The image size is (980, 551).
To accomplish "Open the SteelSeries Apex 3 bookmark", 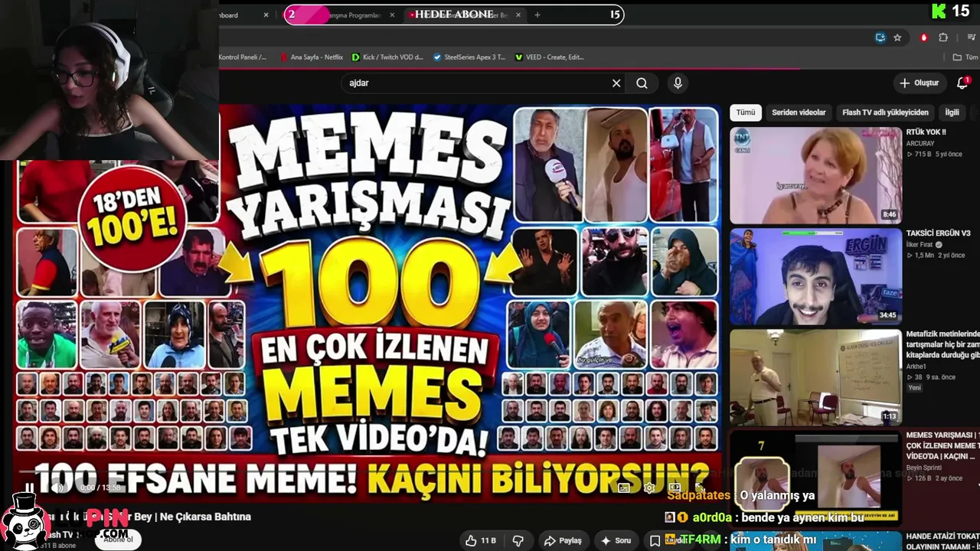I will [x=469, y=57].
